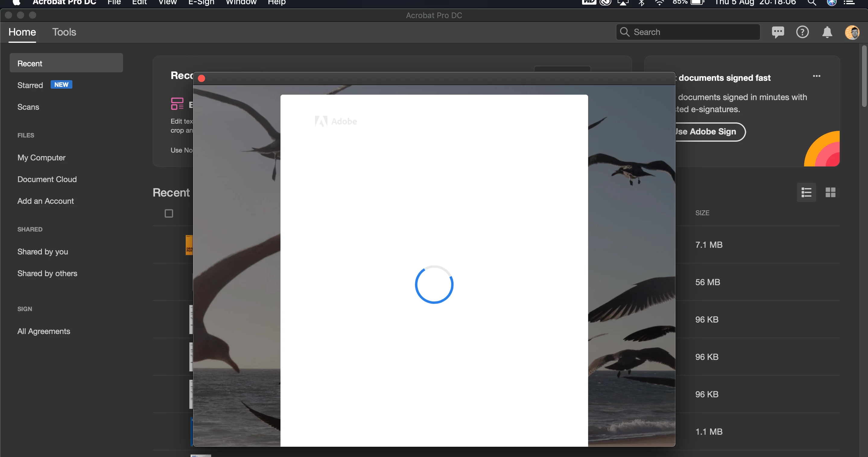Open Bluetooth status in the menu bar
This screenshot has height=457, width=868.
[641, 2]
